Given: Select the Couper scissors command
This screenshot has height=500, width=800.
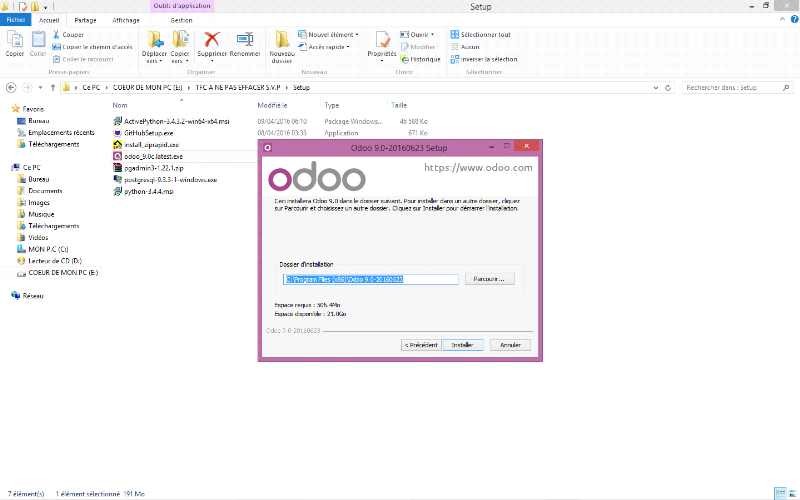Looking at the screenshot, I should pos(68,35).
